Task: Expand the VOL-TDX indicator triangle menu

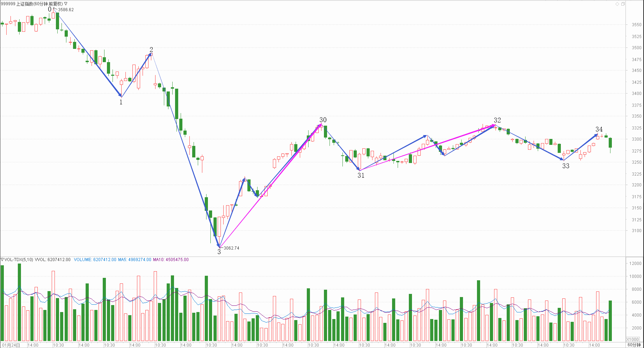Action: point(2,260)
